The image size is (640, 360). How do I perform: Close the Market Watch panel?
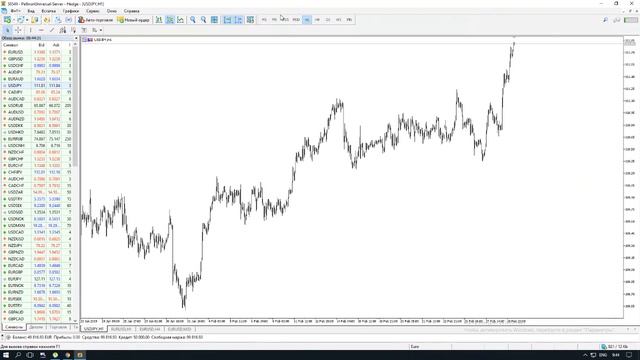pyautogui.click(x=76, y=38)
